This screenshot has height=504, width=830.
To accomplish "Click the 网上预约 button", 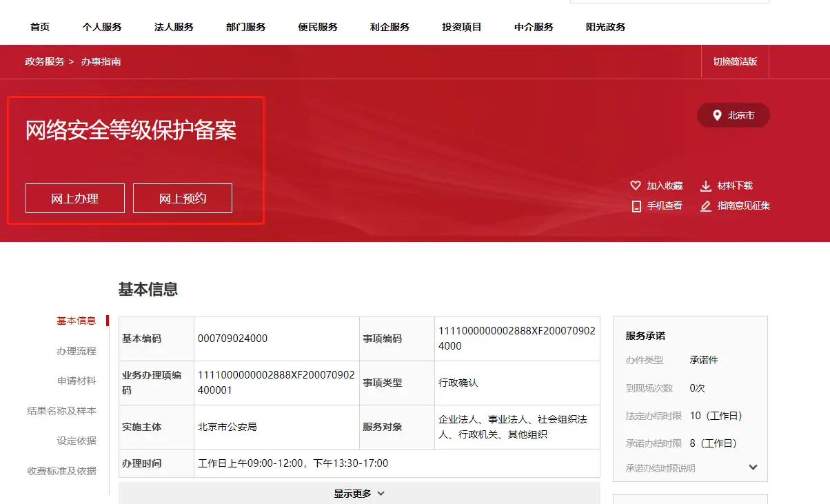I will 182,198.
